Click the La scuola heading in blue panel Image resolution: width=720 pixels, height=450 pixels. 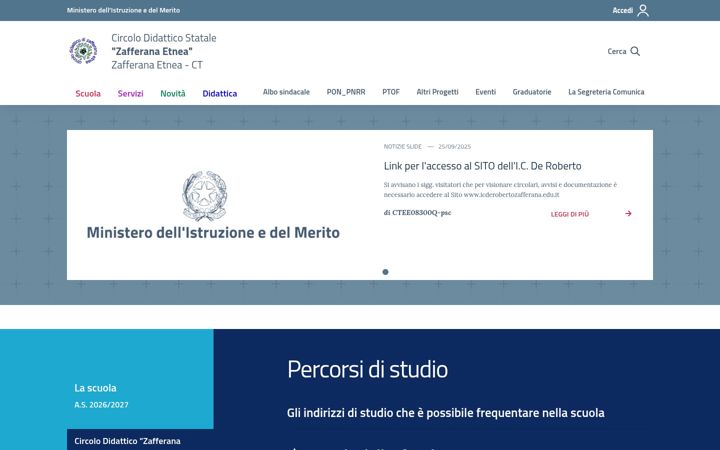95,388
